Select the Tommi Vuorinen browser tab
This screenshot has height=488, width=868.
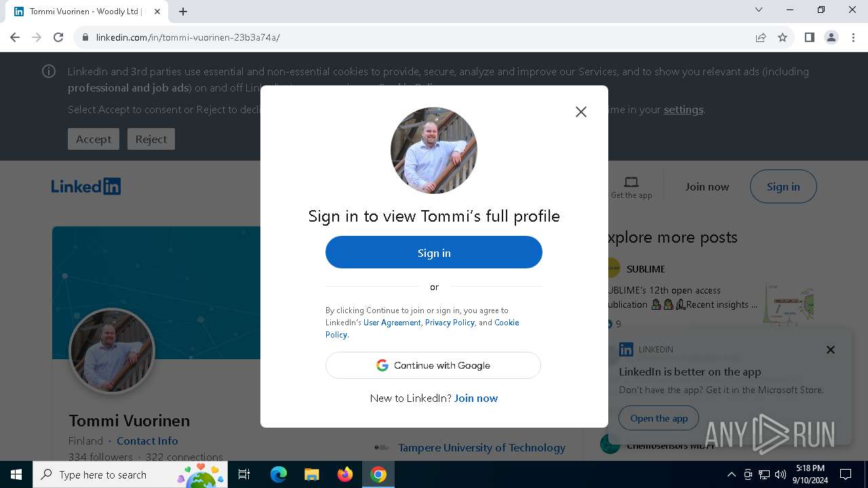(87, 12)
